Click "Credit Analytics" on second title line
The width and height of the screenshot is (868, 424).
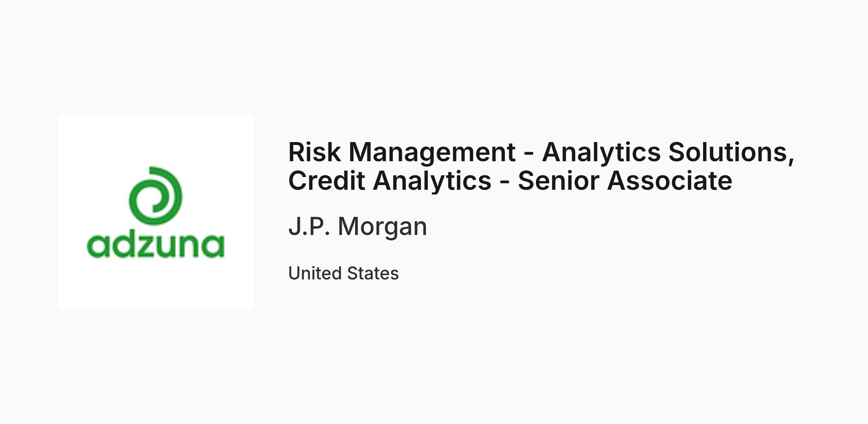[390, 181]
